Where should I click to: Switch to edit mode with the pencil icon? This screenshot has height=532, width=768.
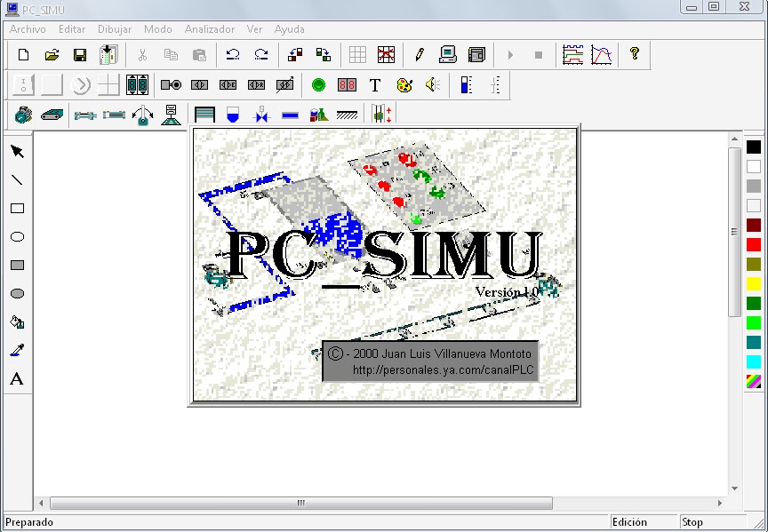click(420, 54)
